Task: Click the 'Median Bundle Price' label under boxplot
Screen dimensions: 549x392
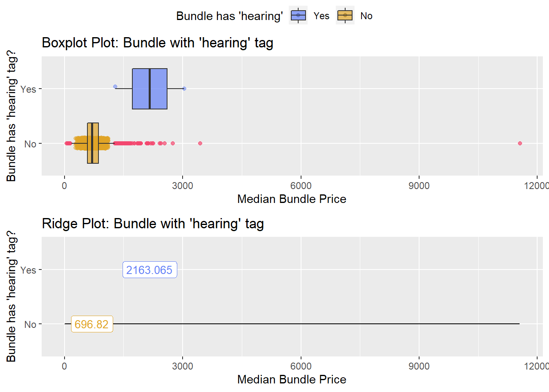Action: pyautogui.click(x=292, y=199)
